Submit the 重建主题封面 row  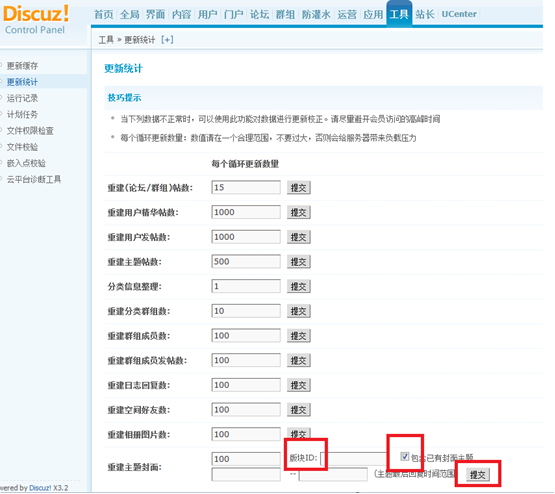477,475
